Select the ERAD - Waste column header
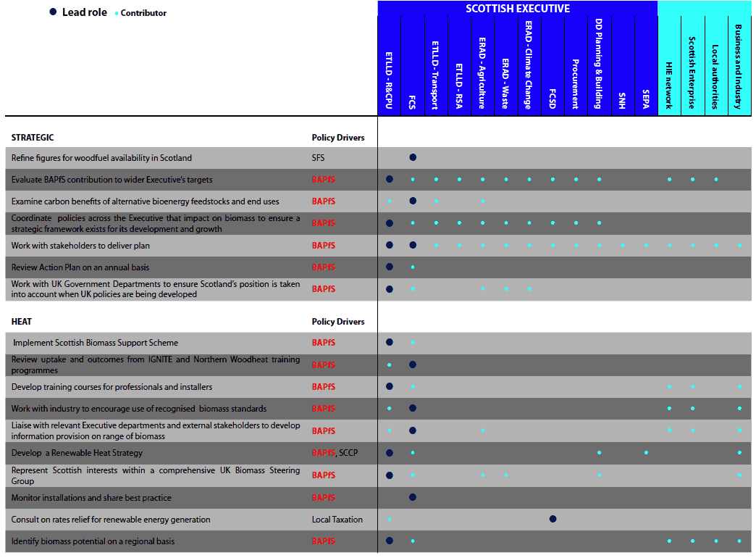Screen dimensions: 756x558 point(505,83)
